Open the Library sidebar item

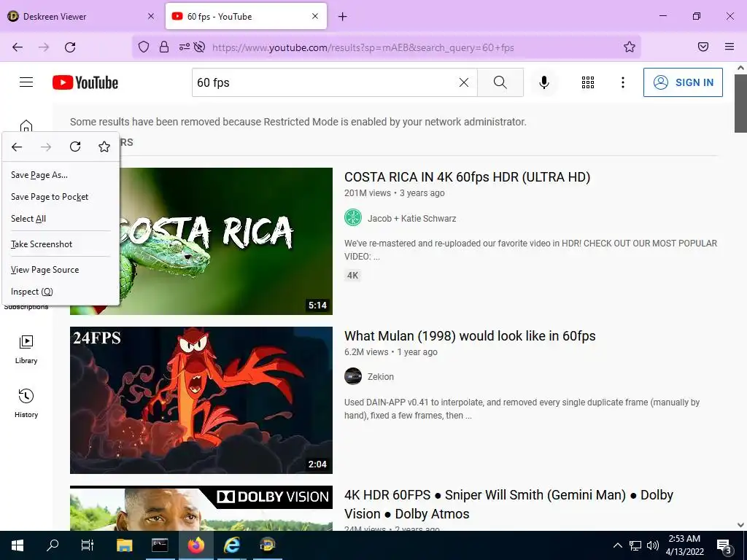tap(26, 349)
